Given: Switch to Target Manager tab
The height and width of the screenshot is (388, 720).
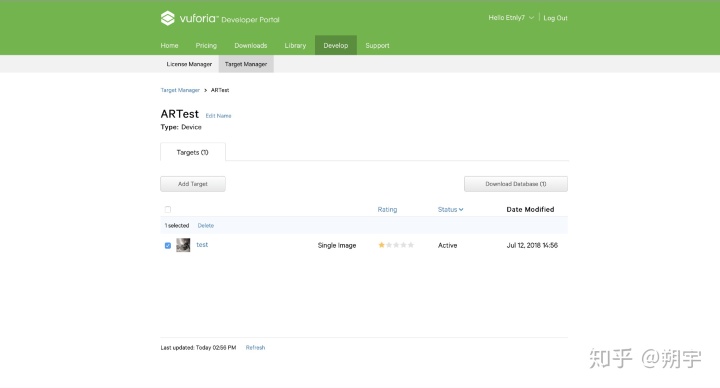Looking at the screenshot, I should pos(246,64).
